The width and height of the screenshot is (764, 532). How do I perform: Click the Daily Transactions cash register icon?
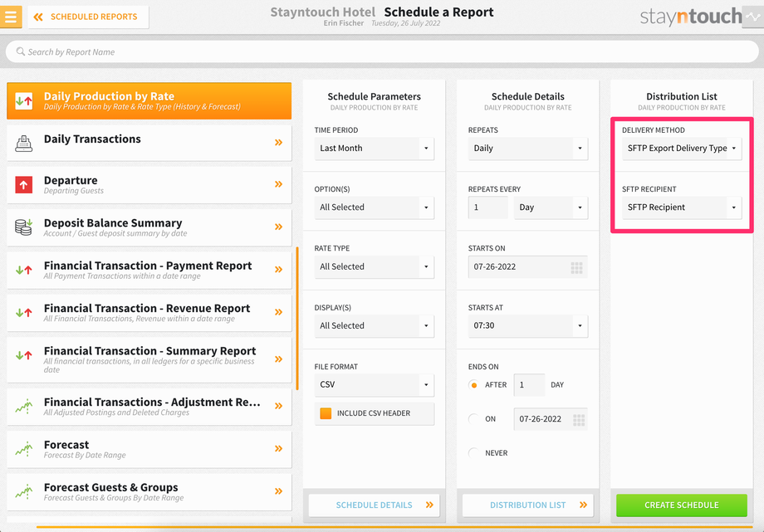[24, 144]
